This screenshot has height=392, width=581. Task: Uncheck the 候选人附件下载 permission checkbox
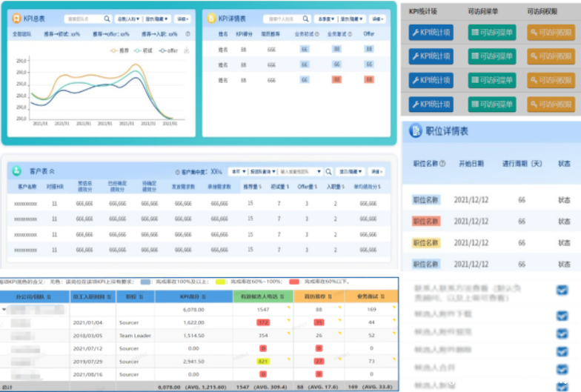(562, 315)
